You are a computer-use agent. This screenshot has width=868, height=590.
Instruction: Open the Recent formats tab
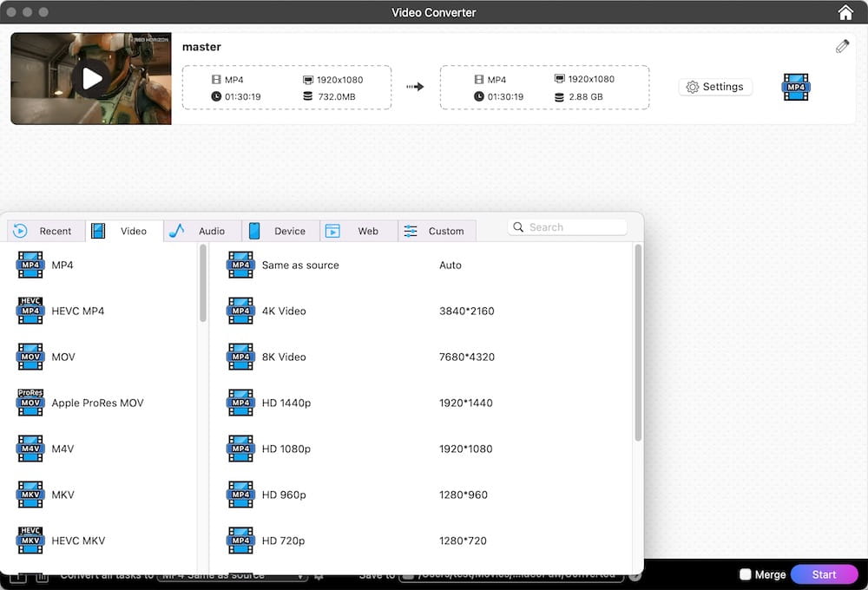point(45,231)
